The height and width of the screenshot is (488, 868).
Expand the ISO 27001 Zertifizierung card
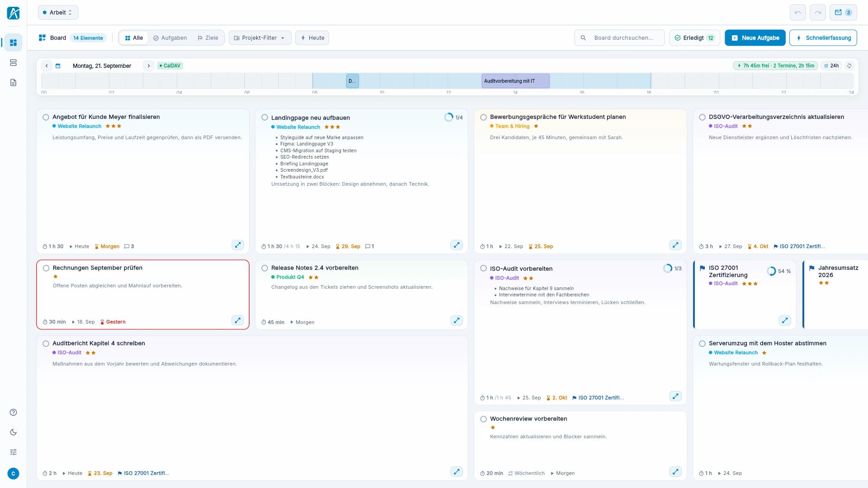pos(784,320)
